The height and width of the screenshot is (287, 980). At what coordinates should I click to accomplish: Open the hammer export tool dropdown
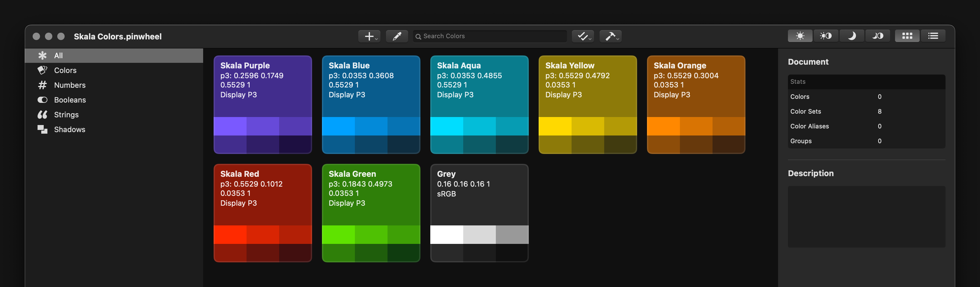tap(611, 36)
